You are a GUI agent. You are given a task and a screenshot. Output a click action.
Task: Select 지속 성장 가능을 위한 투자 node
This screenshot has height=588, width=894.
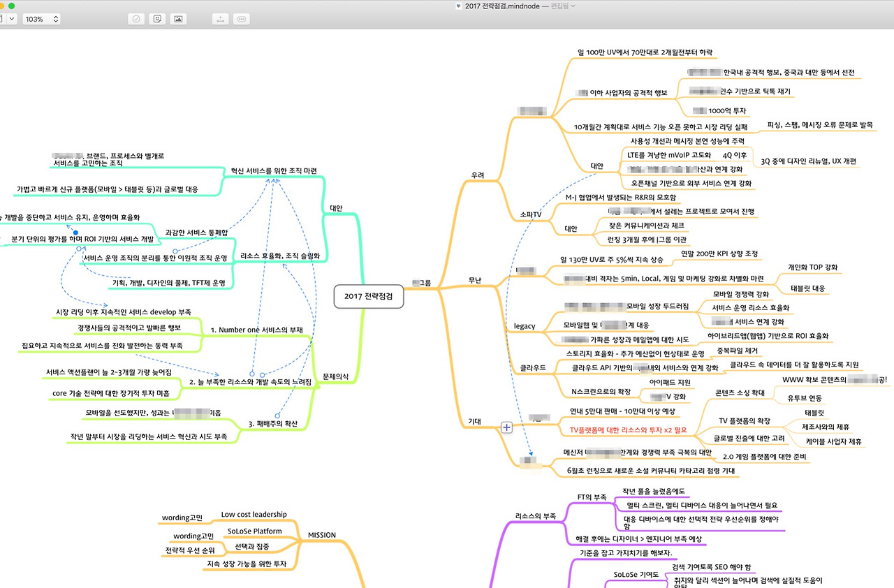point(247,564)
